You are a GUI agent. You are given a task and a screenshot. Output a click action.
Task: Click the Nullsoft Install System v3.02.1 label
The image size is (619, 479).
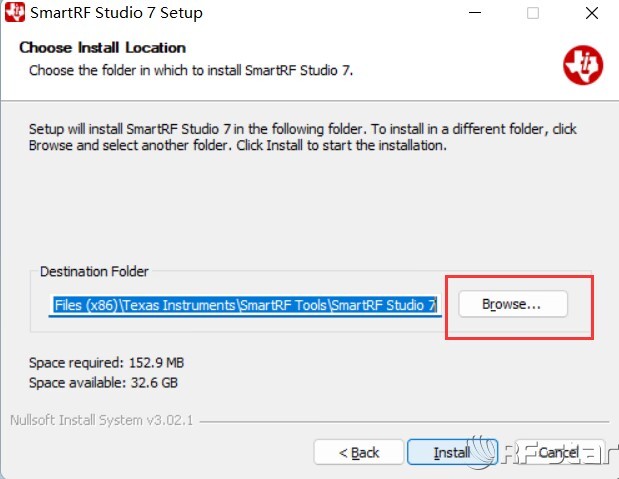tap(99, 419)
